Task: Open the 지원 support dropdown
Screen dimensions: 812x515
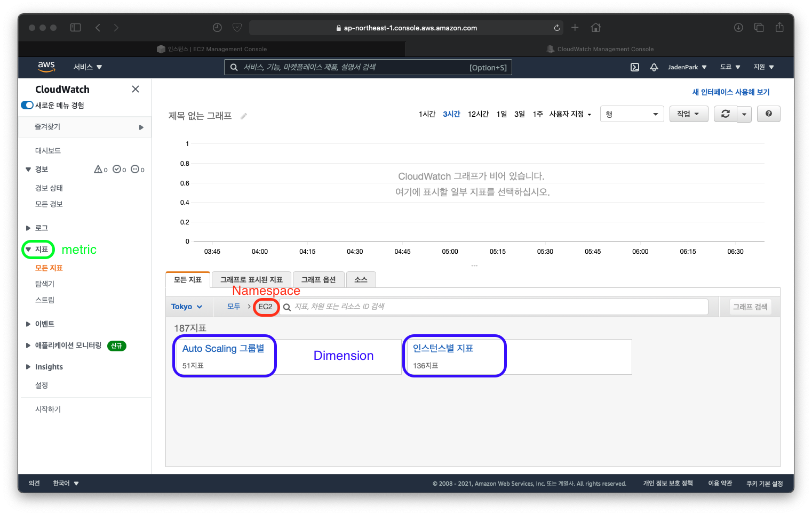Action: tap(764, 67)
